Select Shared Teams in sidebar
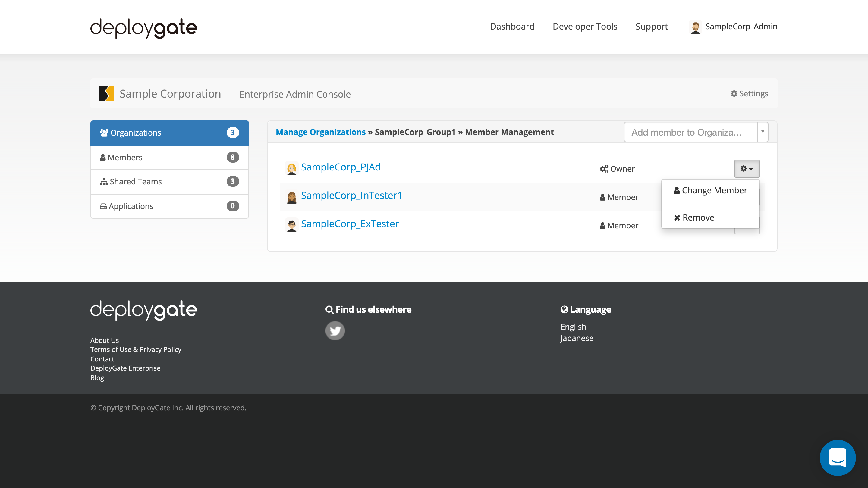The image size is (868, 488). point(169,182)
